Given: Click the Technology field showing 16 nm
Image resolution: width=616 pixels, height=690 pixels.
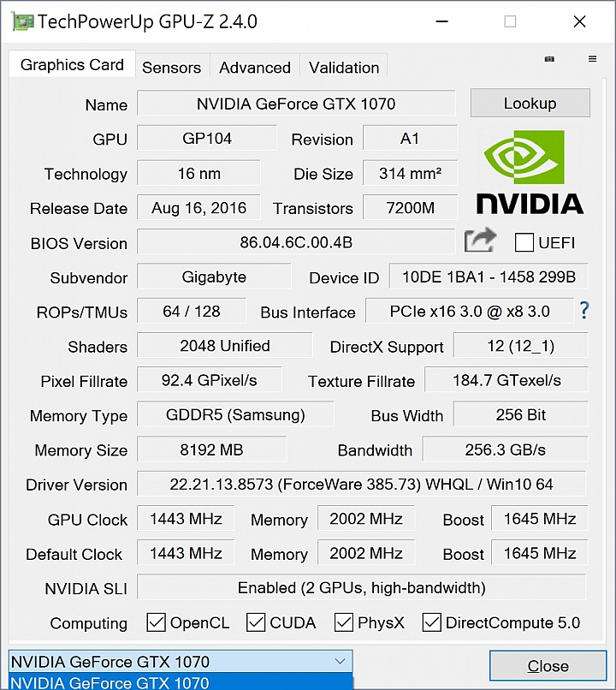Looking at the screenshot, I should tap(198, 173).
